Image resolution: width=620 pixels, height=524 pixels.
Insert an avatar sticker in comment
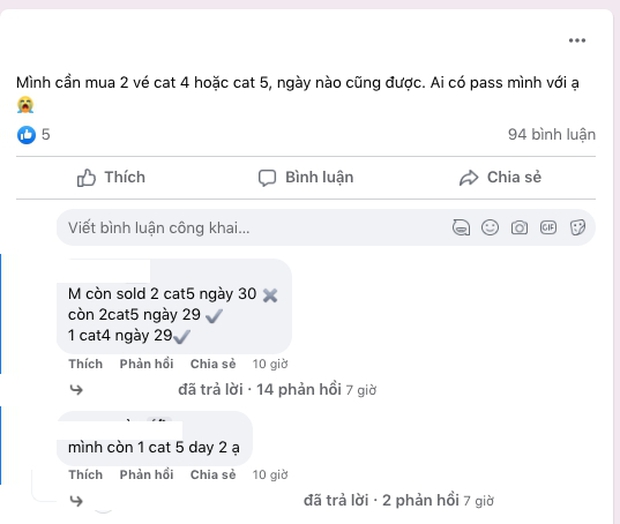[x=460, y=228]
